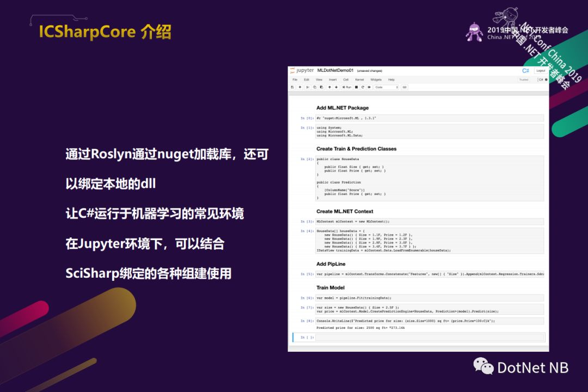Screen dimensions: 588x392
Task: Run the selected cell
Action: (347, 88)
